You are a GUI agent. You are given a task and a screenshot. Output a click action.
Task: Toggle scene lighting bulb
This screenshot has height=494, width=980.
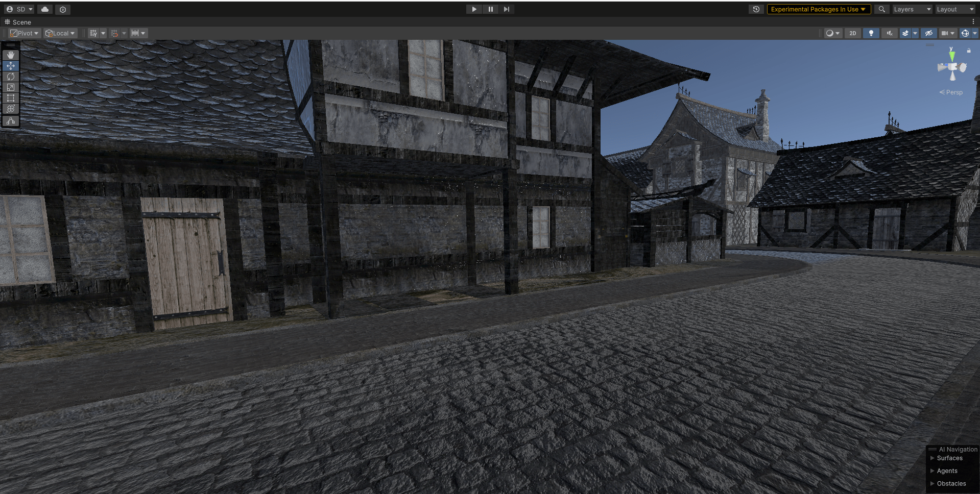(x=871, y=33)
